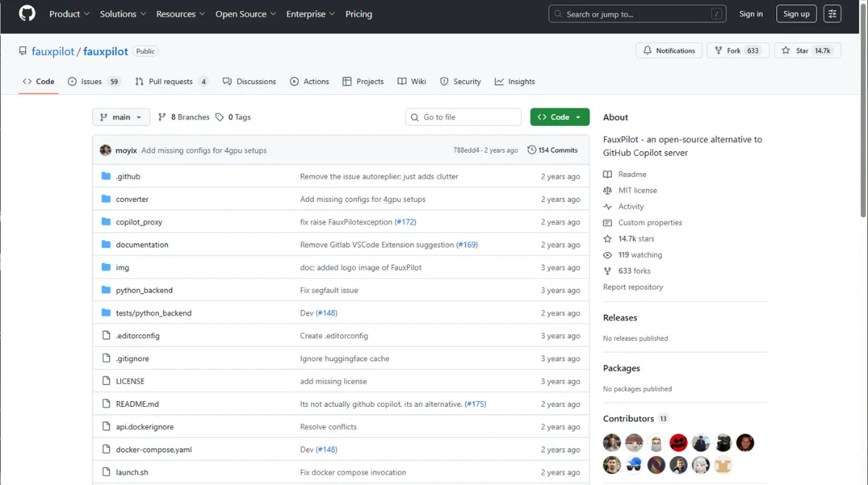Image resolution: width=868 pixels, height=485 pixels.
Task: Open the Security tab
Action: [460, 82]
